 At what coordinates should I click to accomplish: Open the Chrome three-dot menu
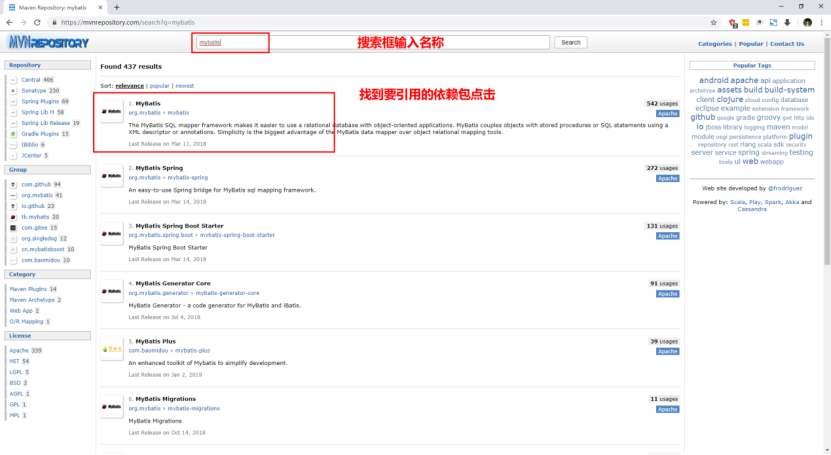click(x=822, y=21)
